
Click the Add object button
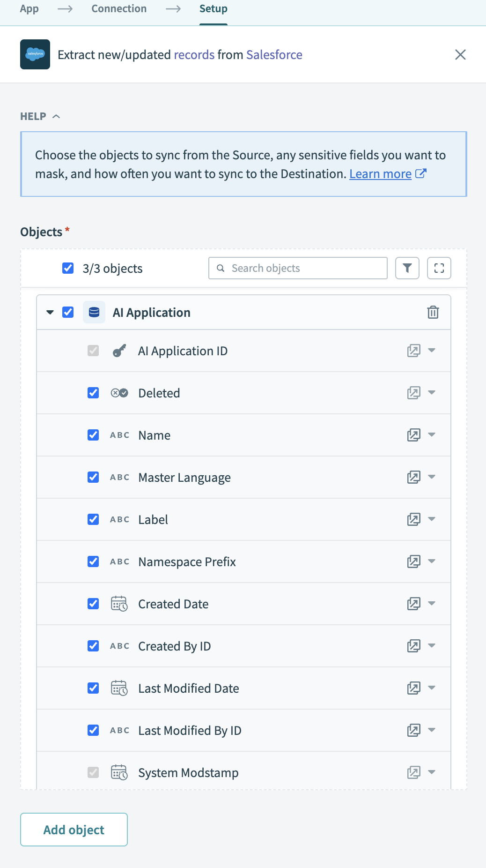74,830
